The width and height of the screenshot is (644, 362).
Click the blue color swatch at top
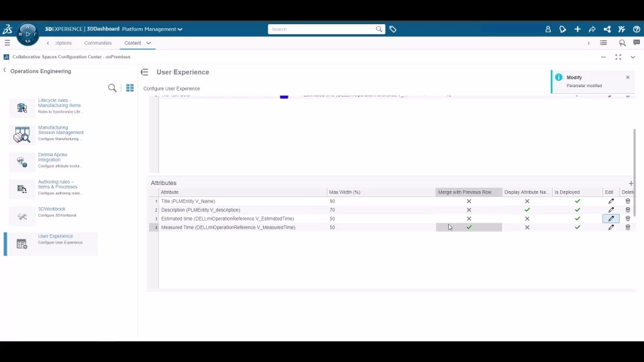point(284,97)
